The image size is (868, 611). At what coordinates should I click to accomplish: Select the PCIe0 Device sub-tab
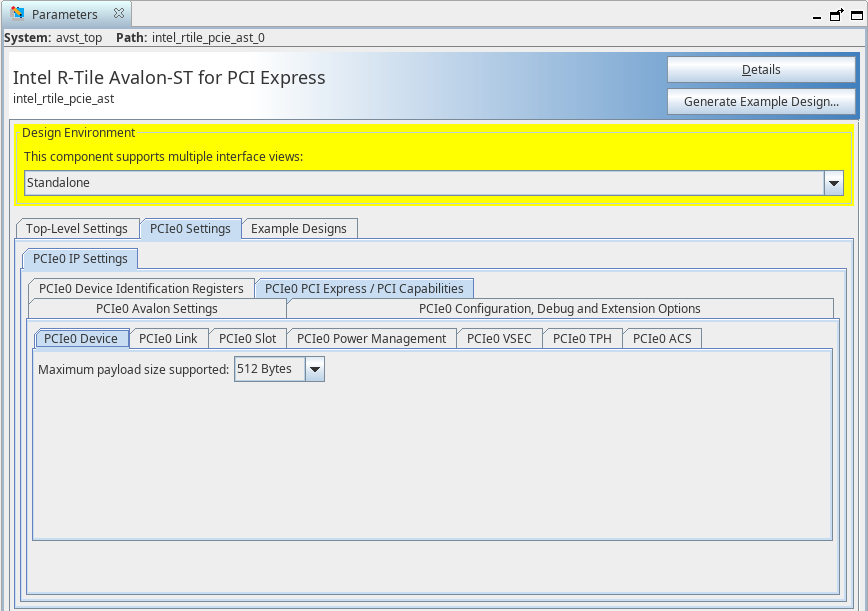(81, 339)
